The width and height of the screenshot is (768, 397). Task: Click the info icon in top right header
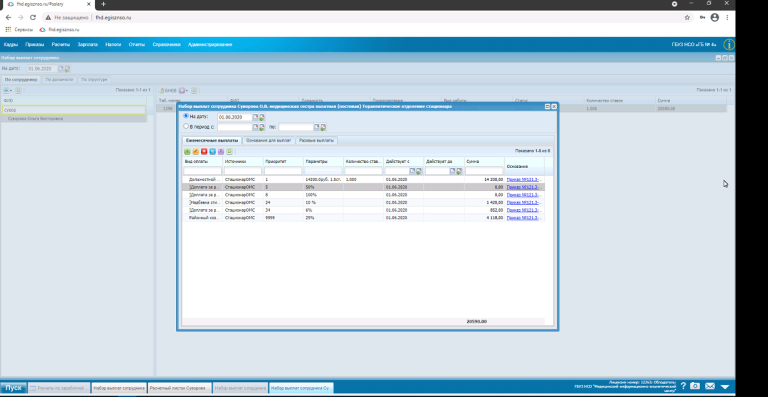coord(729,45)
